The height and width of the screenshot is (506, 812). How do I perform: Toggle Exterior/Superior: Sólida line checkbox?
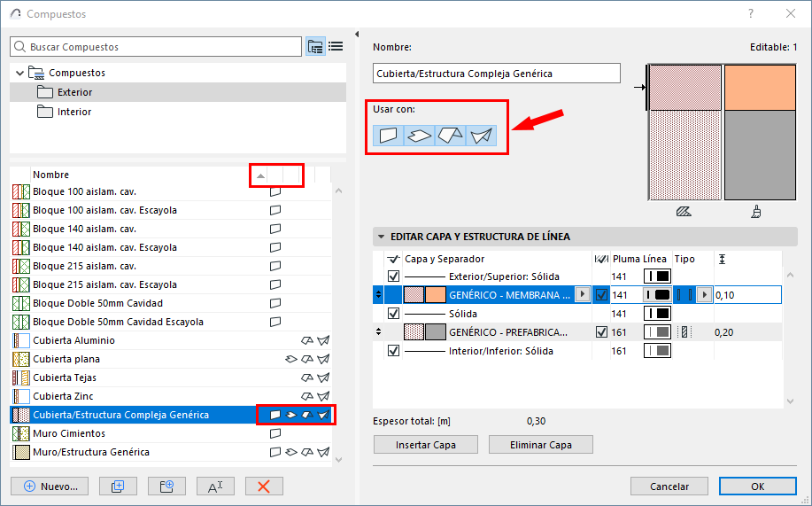click(393, 276)
